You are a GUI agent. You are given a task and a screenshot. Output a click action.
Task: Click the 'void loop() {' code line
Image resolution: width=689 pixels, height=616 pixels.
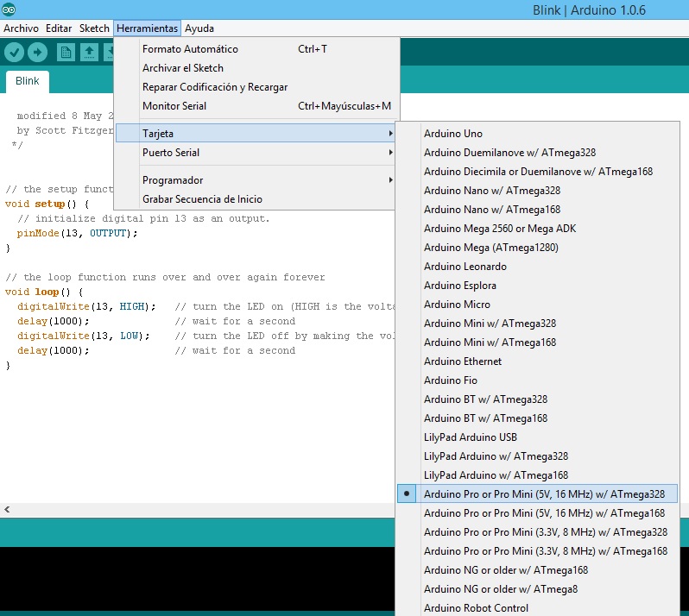44,292
